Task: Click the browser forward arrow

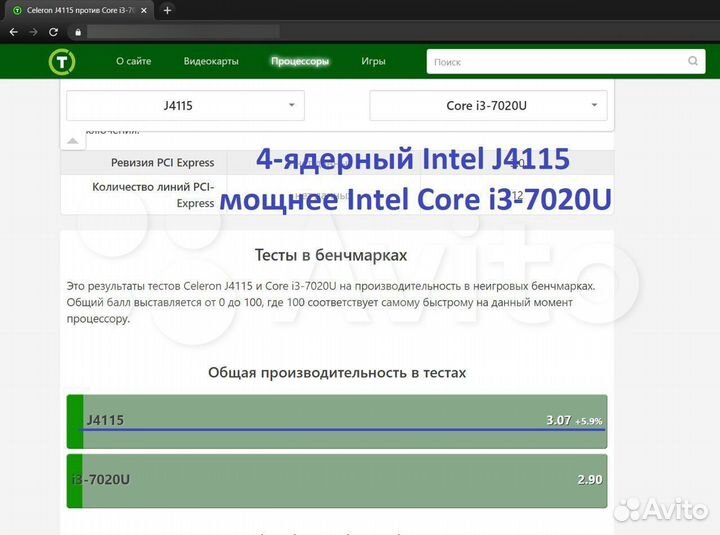Action: [x=34, y=32]
